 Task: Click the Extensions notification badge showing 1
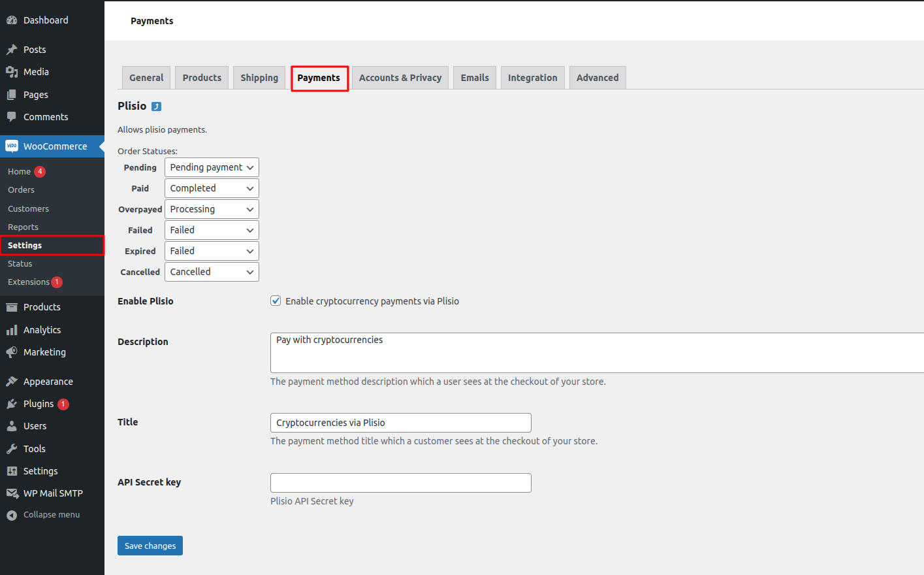pyautogui.click(x=57, y=282)
